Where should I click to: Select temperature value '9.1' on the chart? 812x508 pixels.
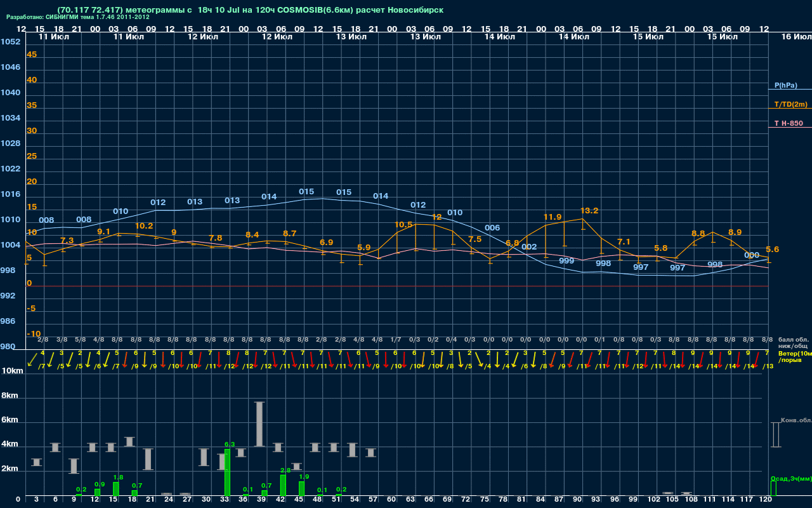(x=104, y=232)
